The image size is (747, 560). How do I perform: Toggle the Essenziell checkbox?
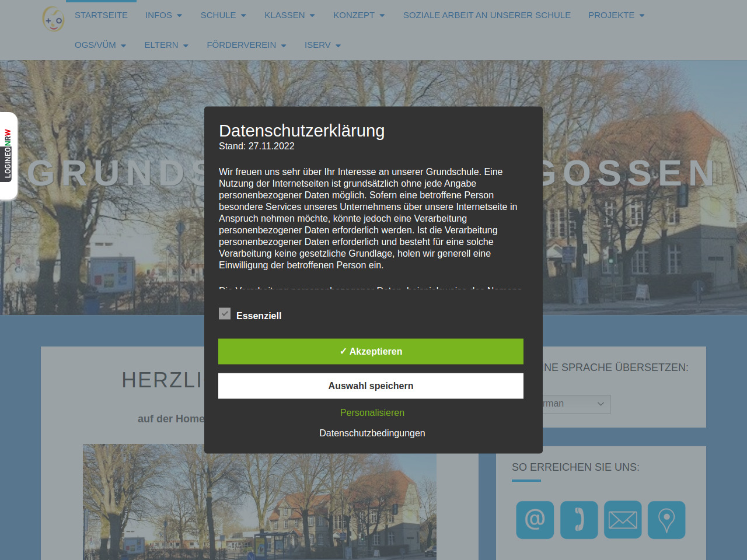pyautogui.click(x=225, y=314)
